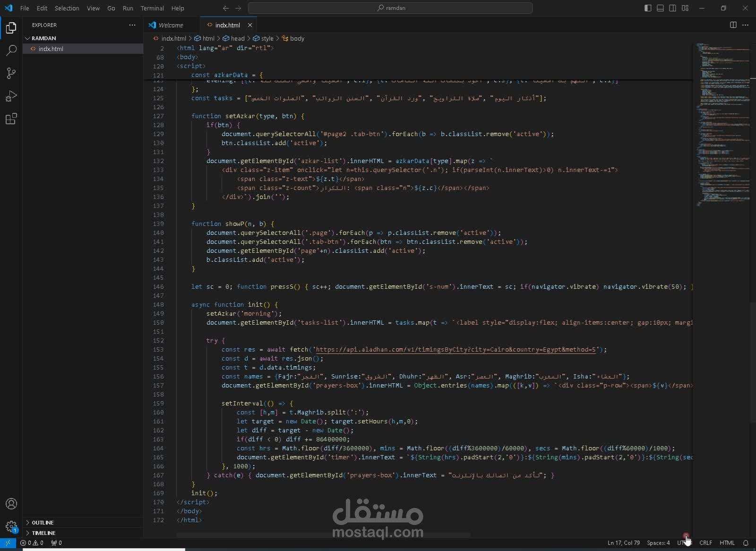The height and width of the screenshot is (551, 756).
Task: Open the Terminal menu
Action: click(152, 8)
